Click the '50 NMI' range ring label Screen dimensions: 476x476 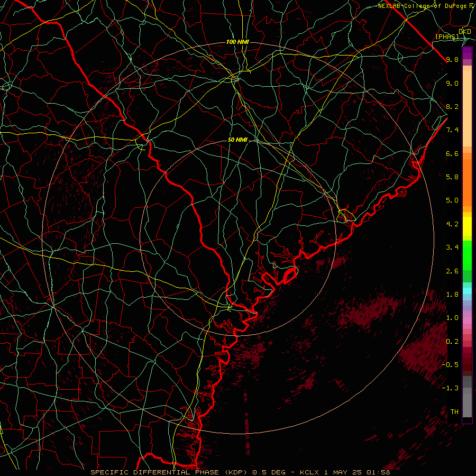(x=237, y=140)
